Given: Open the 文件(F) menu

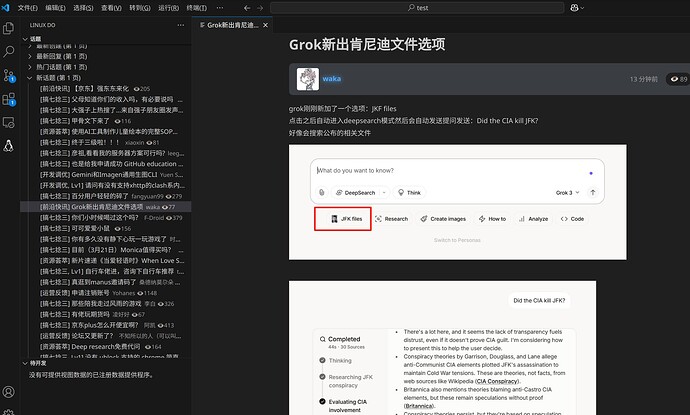Looking at the screenshot, I should coord(28,8).
